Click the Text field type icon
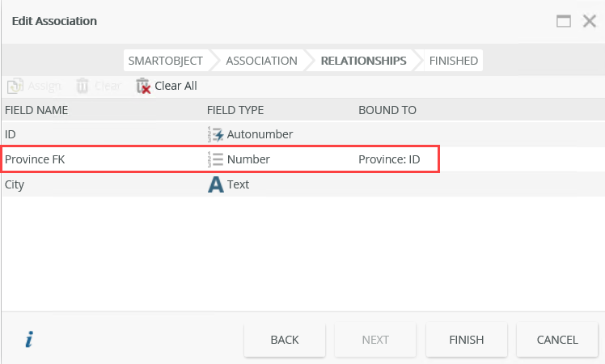This screenshot has height=364, width=605. 216,184
